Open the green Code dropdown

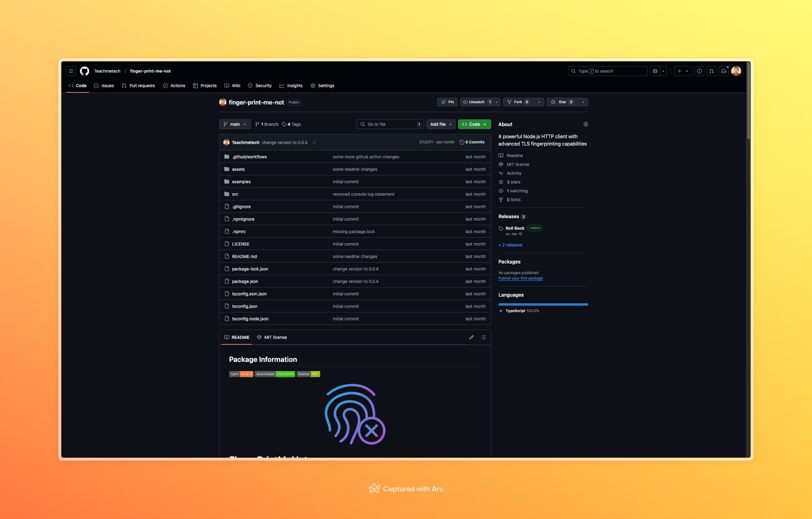tap(474, 124)
